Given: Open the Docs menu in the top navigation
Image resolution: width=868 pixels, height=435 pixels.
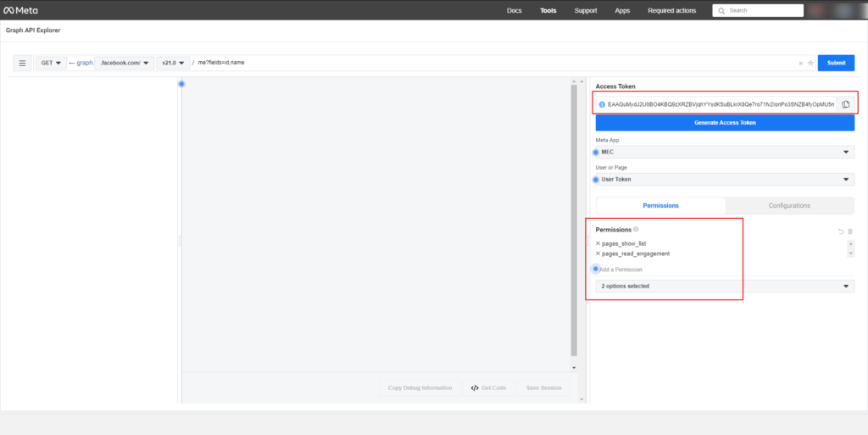Looking at the screenshot, I should tap(514, 10).
